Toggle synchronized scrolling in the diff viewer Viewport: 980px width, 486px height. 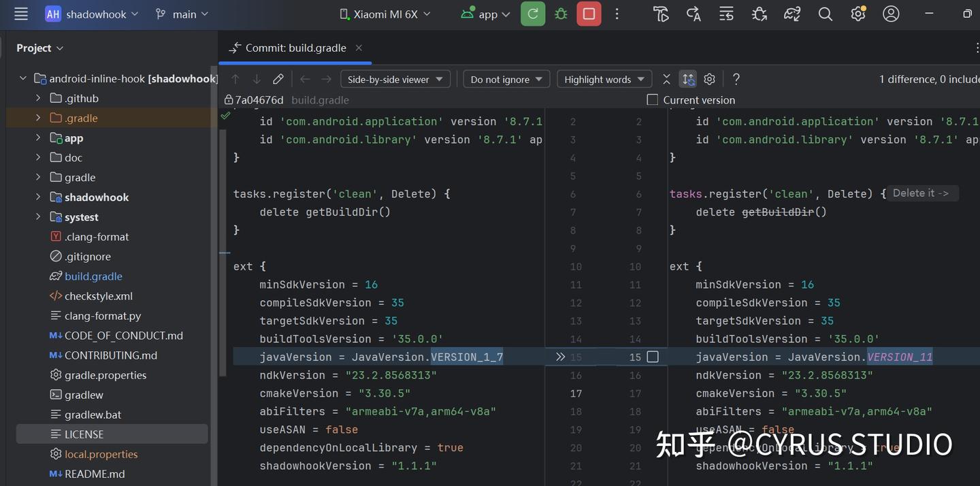tap(688, 79)
